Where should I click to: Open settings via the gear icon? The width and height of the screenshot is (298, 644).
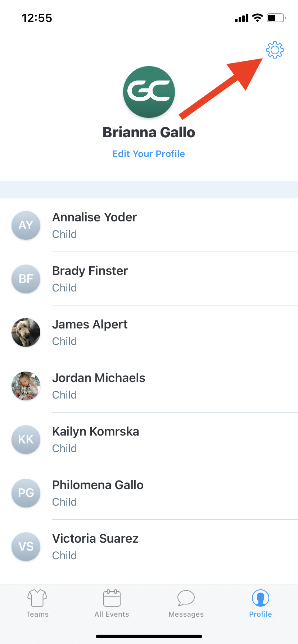point(275,50)
